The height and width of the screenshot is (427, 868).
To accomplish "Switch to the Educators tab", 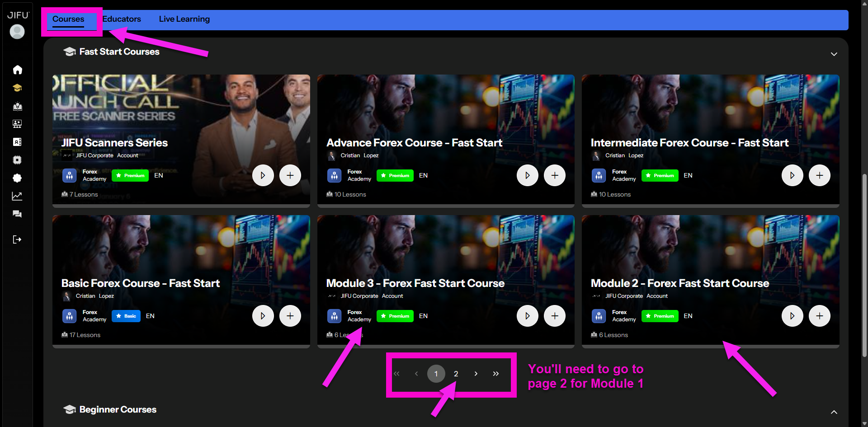I will [122, 19].
